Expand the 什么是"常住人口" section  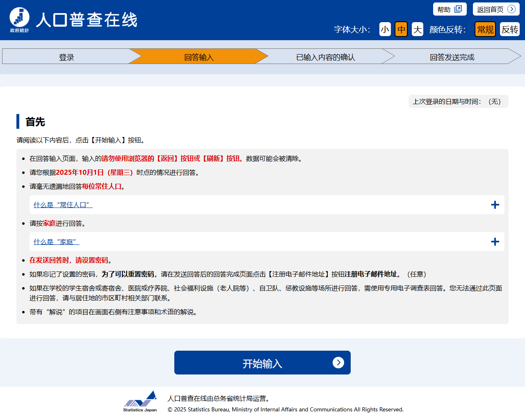click(63, 205)
